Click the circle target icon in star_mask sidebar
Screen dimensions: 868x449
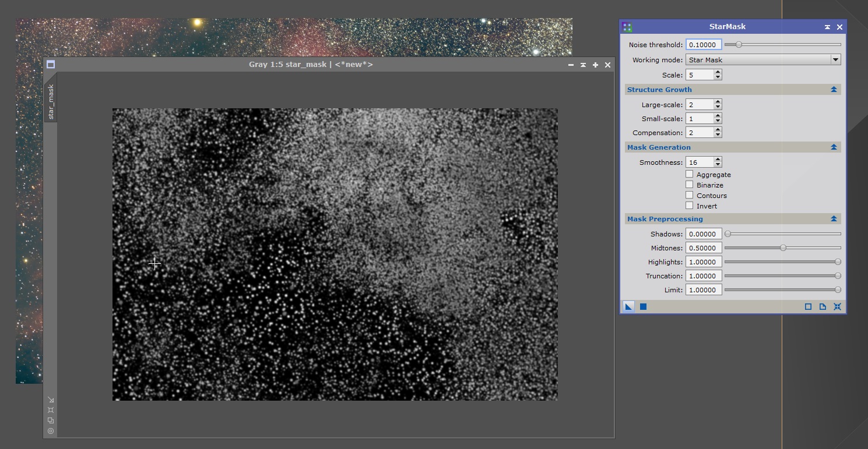click(x=51, y=431)
